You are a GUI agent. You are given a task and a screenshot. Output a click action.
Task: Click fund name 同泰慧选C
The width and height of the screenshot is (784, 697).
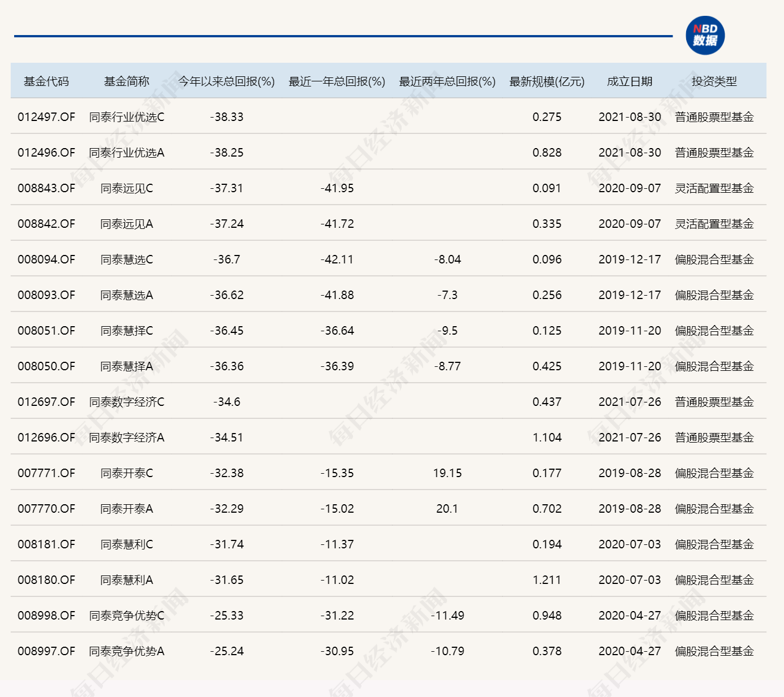pyautogui.click(x=127, y=259)
